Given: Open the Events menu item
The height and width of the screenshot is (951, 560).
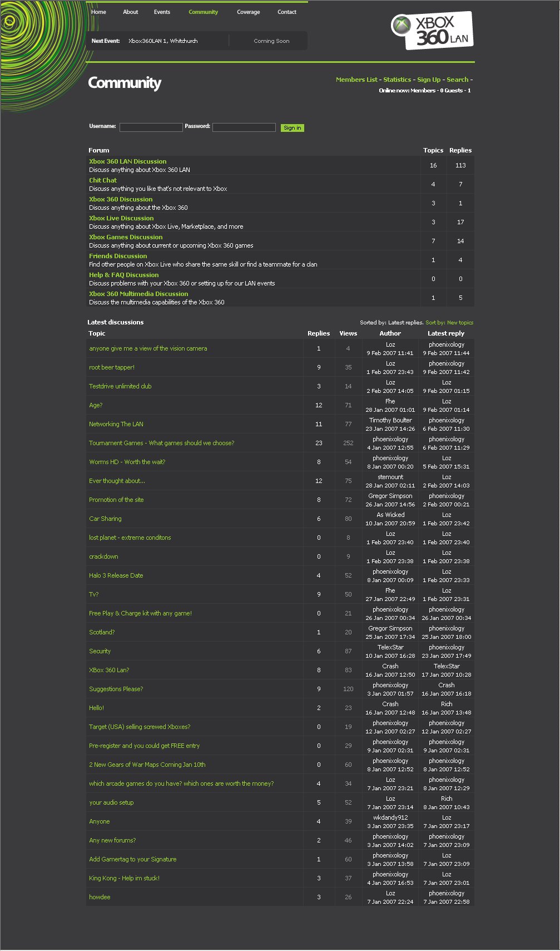Looking at the screenshot, I should (x=162, y=12).
